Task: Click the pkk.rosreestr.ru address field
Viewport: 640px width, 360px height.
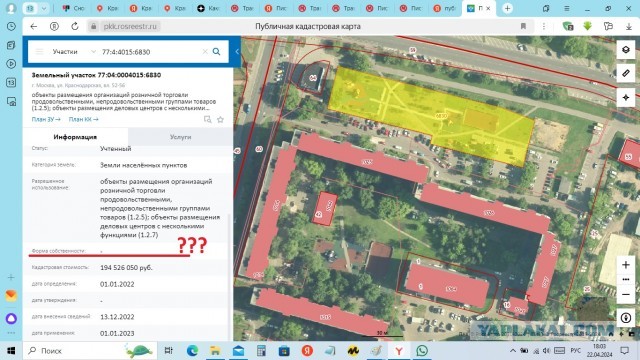Action: [130, 26]
